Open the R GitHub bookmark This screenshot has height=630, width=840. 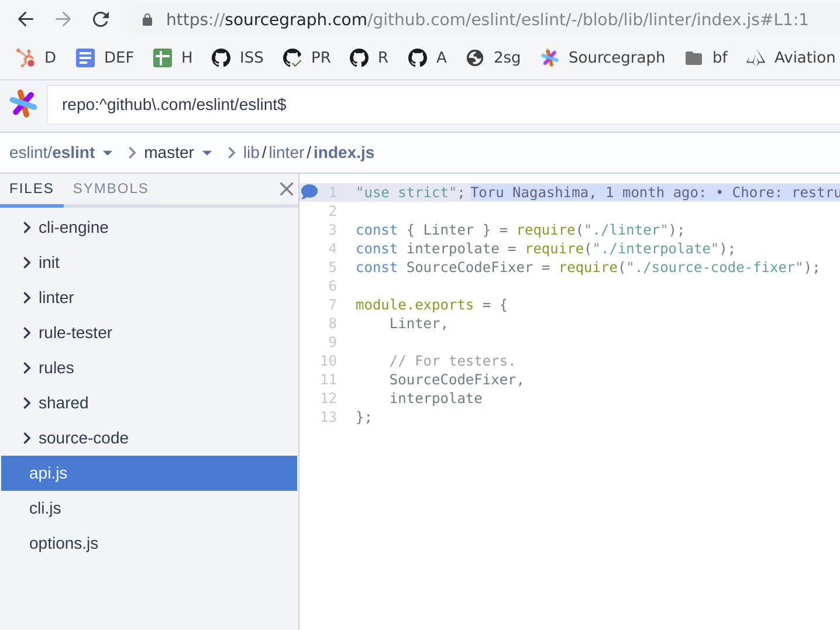point(369,57)
